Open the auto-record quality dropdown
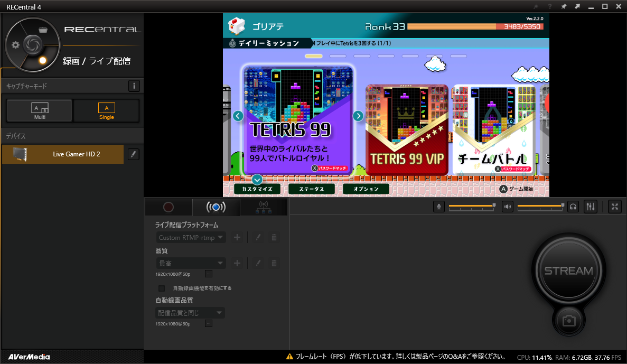Screen dimensions: 627x364 tap(190, 313)
